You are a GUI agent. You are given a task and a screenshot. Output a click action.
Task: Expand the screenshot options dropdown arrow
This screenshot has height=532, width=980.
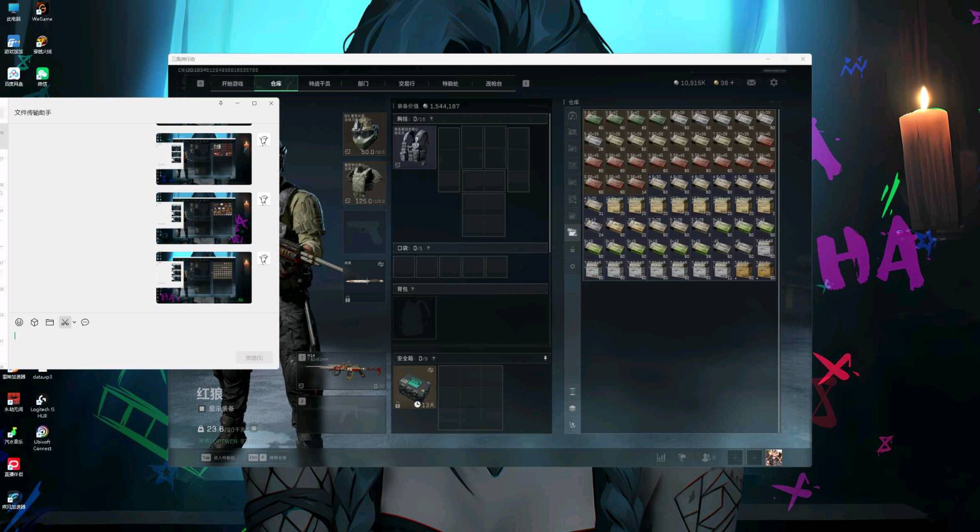[x=74, y=322]
